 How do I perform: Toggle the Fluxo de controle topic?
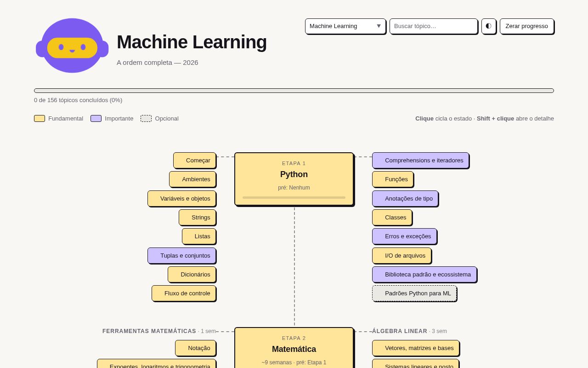[x=184, y=293]
